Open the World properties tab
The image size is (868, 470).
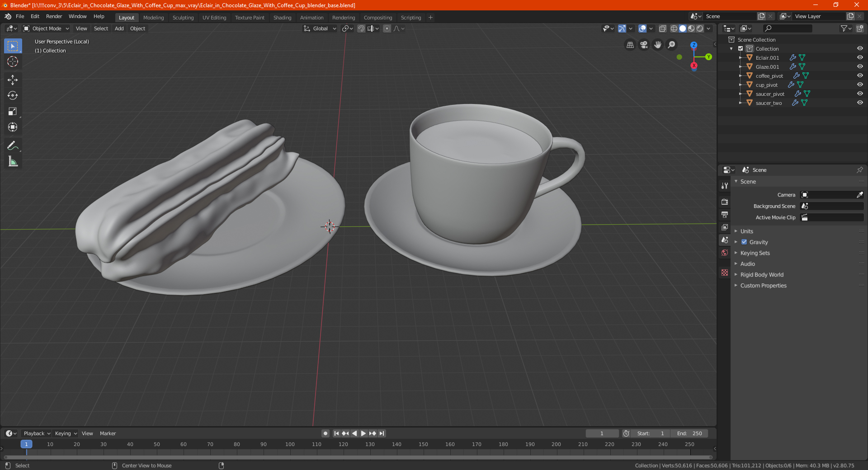click(725, 253)
